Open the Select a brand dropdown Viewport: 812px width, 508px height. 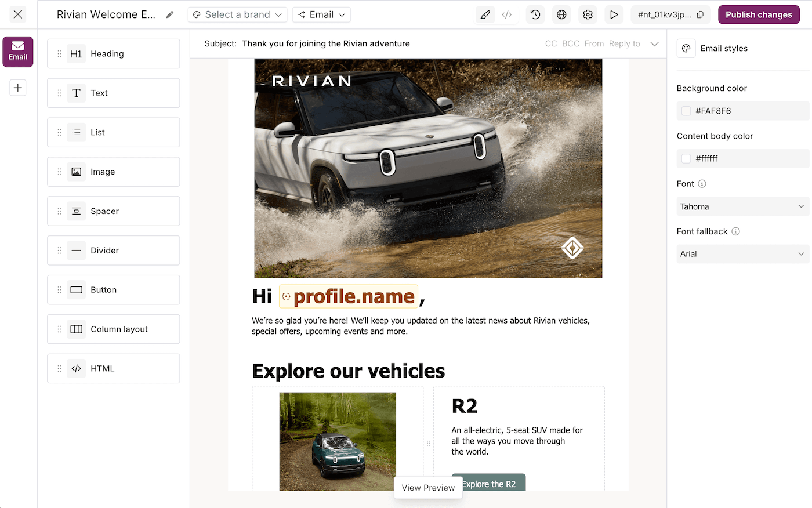tap(237, 14)
